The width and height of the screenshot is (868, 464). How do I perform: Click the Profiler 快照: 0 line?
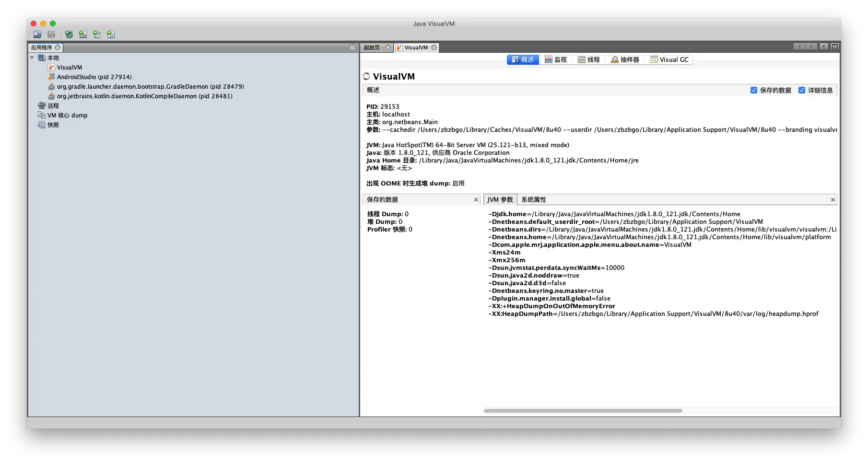pyautogui.click(x=390, y=230)
